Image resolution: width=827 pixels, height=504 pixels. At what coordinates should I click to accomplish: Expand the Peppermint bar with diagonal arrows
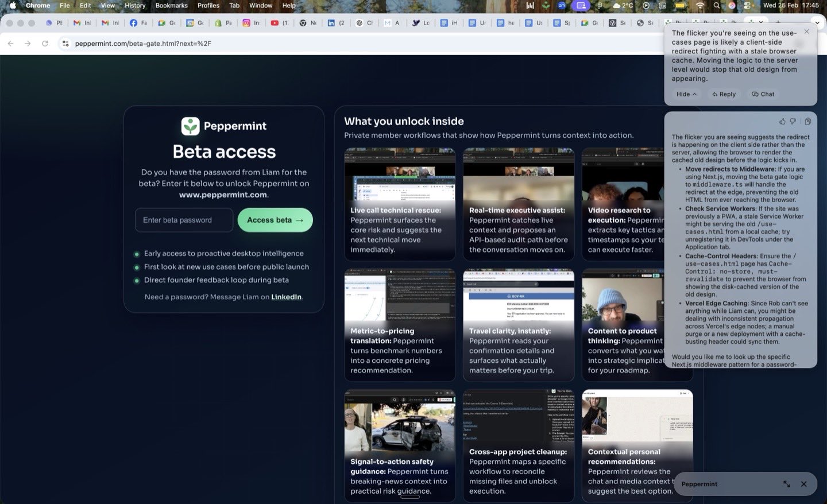[x=787, y=484]
